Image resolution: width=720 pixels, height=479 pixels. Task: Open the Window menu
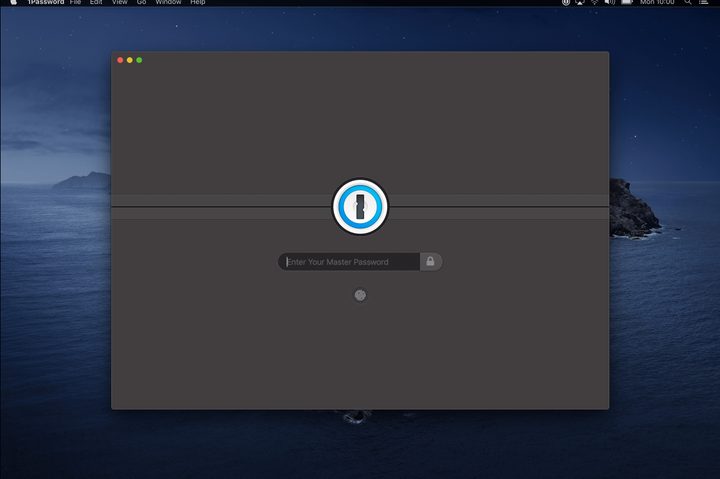point(168,2)
